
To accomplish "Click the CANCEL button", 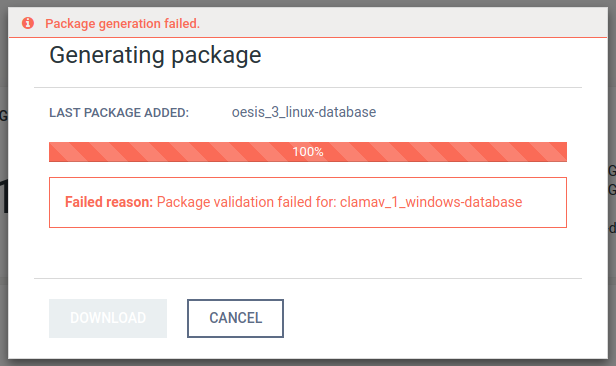I will (235, 318).
